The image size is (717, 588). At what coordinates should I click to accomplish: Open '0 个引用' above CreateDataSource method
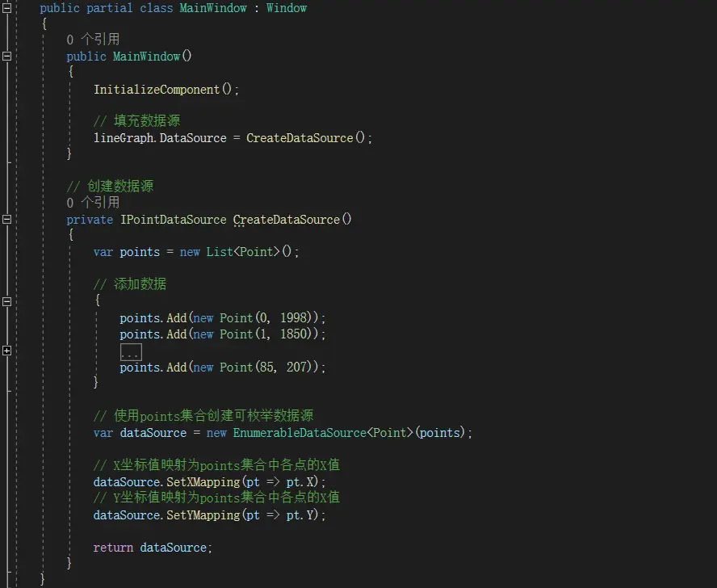93,203
